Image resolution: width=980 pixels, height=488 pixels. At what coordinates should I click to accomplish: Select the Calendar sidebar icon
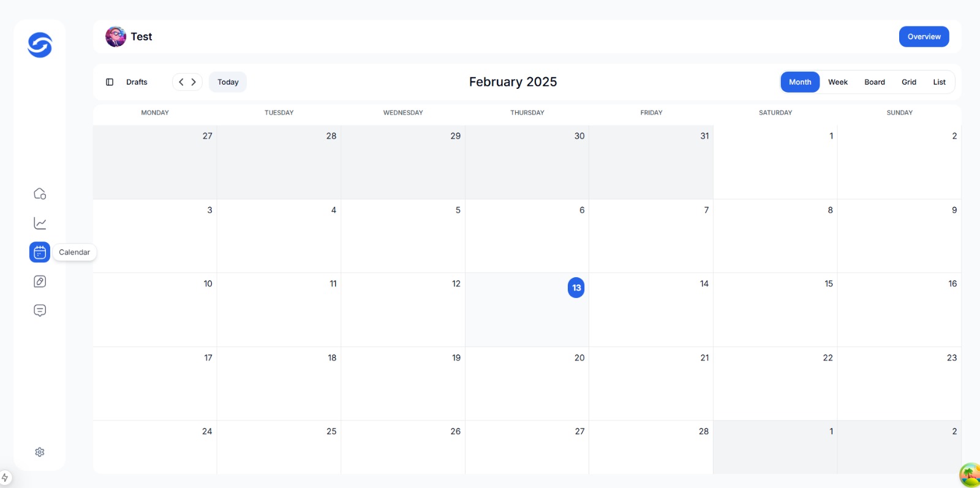pyautogui.click(x=40, y=252)
